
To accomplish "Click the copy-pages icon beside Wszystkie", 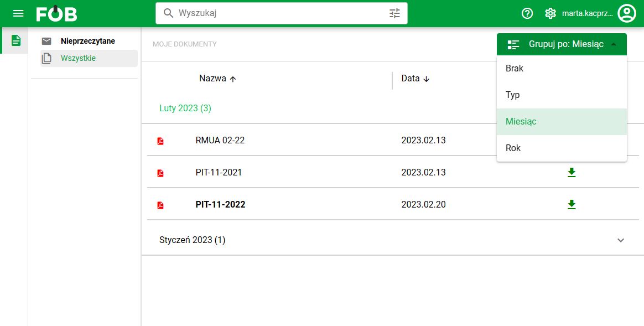I will pos(46,58).
